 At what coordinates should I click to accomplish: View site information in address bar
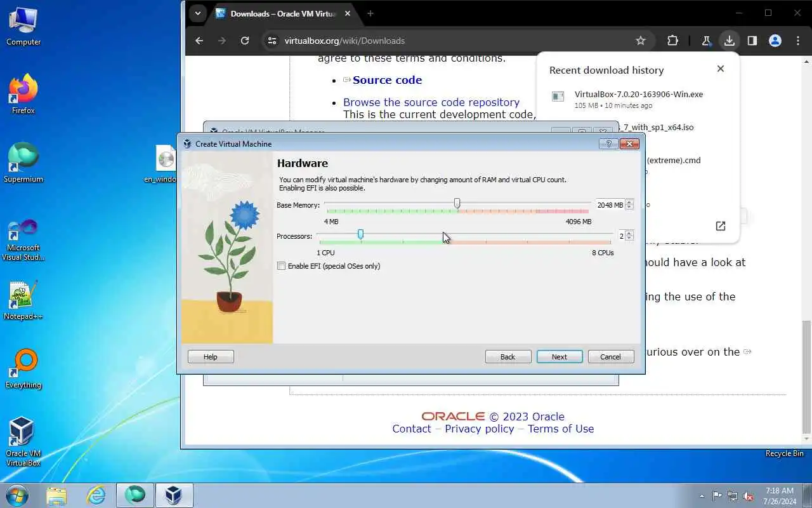coord(272,41)
